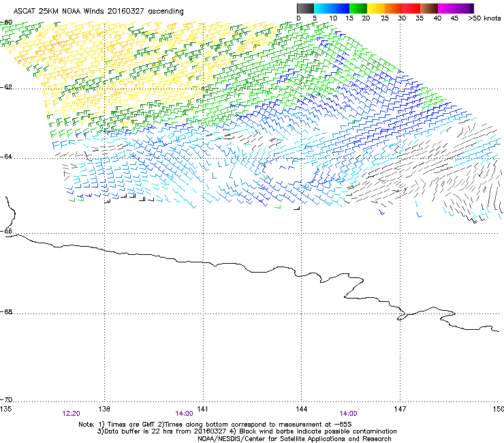
Task: Click the purple '14:00' label near longitude 141
Action: (184, 414)
